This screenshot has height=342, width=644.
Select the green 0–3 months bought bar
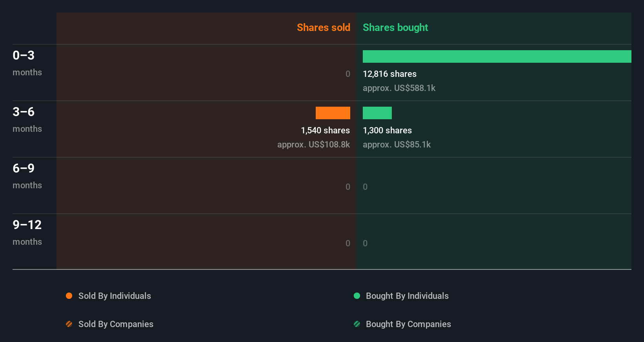(497, 56)
